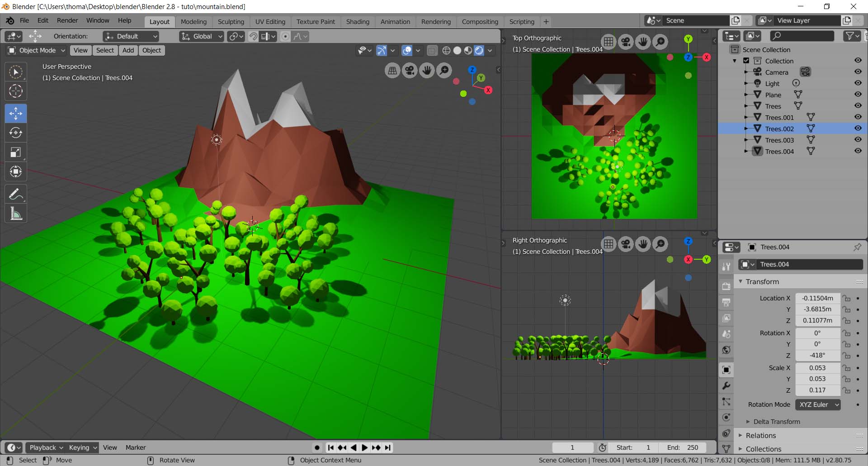Image resolution: width=868 pixels, height=466 pixels.
Task: Select the Measure ruler tool
Action: pyautogui.click(x=16, y=214)
